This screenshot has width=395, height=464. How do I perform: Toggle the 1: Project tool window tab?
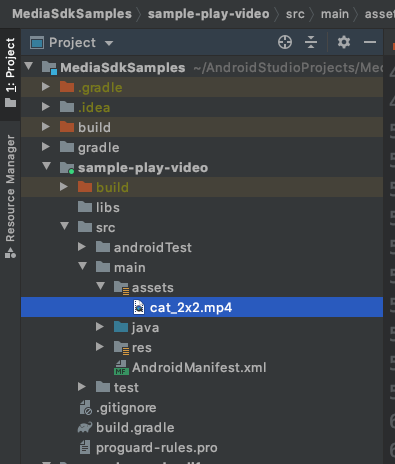pos(10,73)
